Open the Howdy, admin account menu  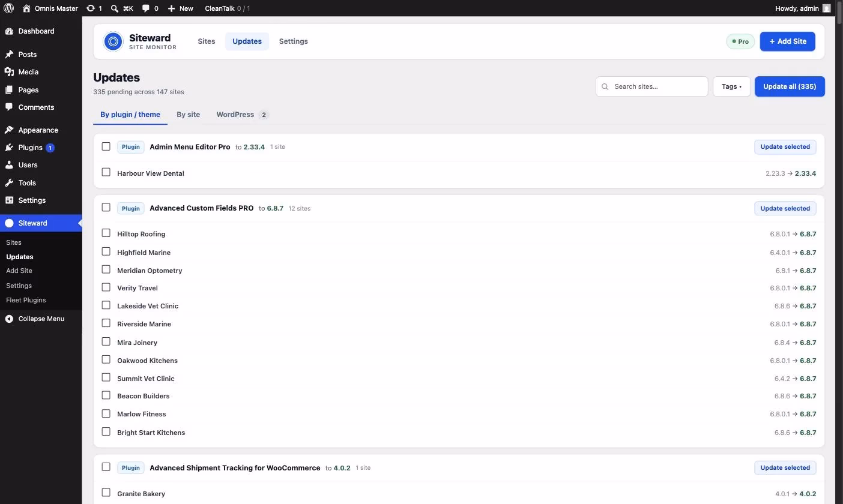[803, 8]
